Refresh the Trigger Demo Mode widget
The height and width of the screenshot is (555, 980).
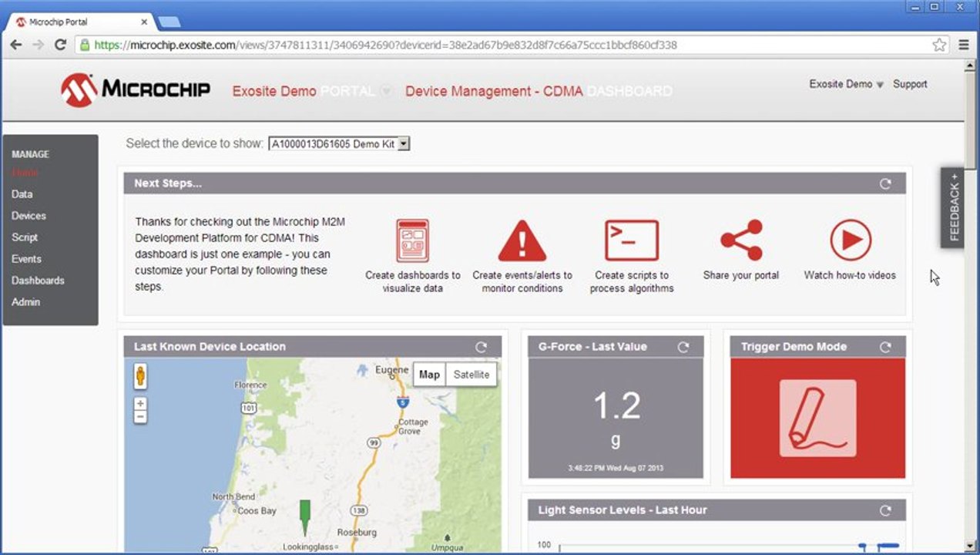pos(885,347)
